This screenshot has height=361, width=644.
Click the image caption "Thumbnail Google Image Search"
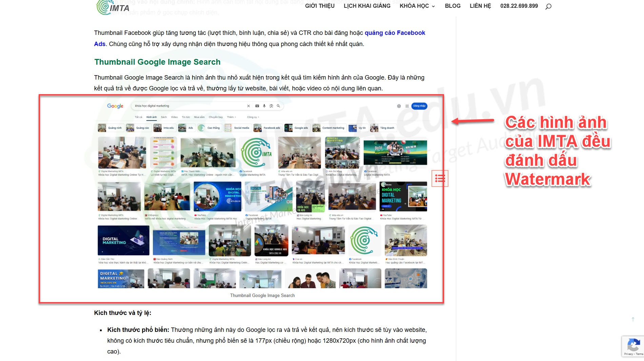pyautogui.click(x=262, y=296)
